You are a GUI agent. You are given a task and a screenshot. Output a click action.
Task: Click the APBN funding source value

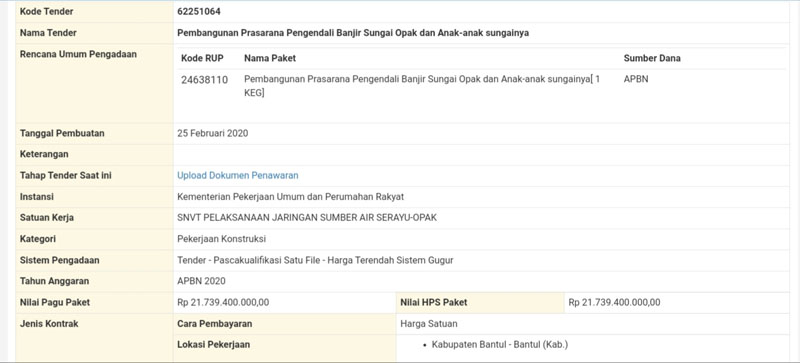pos(636,80)
